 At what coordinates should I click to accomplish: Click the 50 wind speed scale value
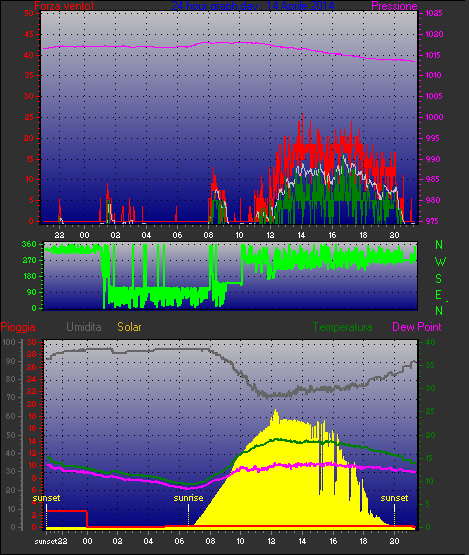(x=29, y=13)
